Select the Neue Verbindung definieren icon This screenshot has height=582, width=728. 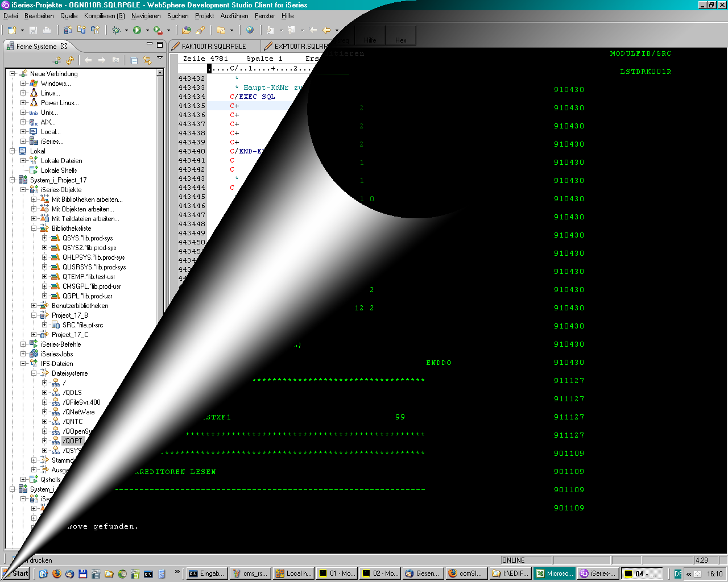coord(57,60)
